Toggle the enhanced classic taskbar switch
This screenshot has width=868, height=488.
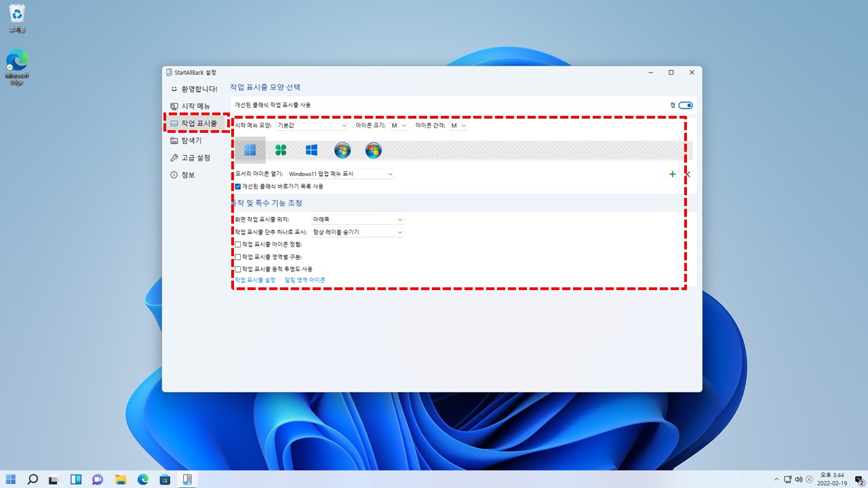pyautogui.click(x=686, y=105)
